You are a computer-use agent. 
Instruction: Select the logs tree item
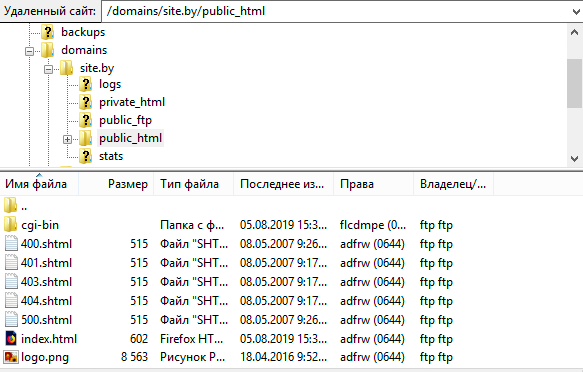pyautogui.click(x=110, y=84)
